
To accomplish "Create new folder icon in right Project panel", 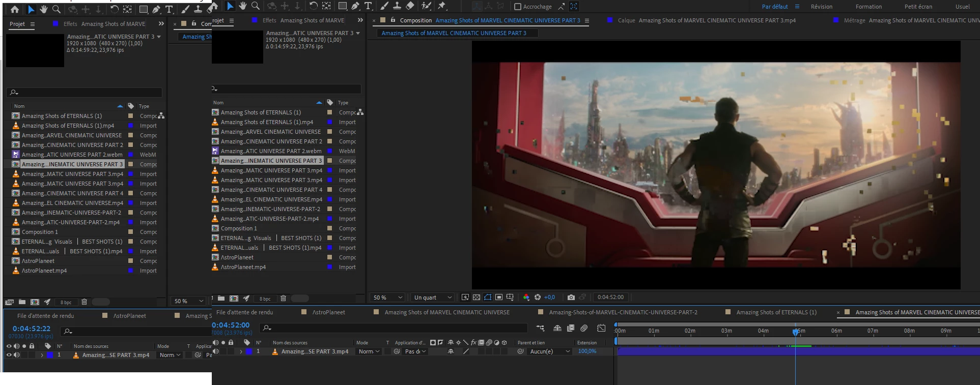I will [x=221, y=299].
